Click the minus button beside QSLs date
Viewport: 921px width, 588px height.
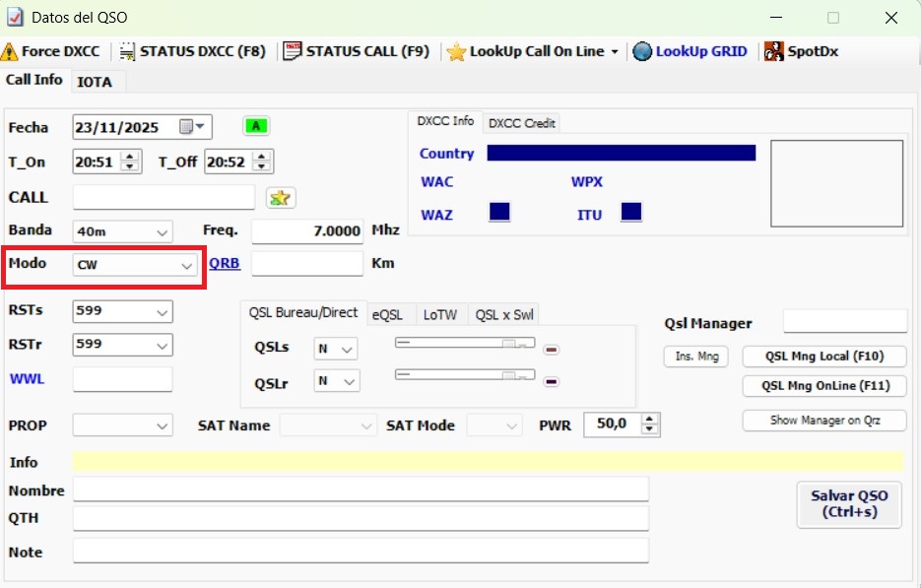pos(552,349)
